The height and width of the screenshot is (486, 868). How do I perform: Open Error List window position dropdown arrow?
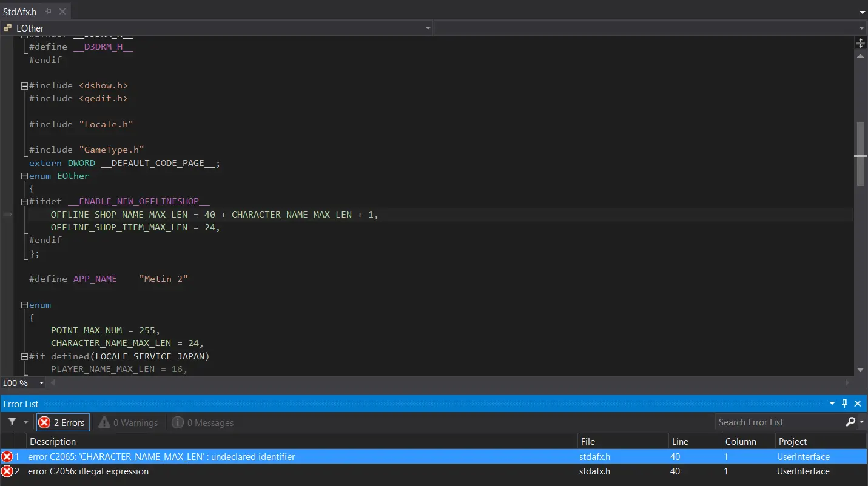[x=832, y=404]
